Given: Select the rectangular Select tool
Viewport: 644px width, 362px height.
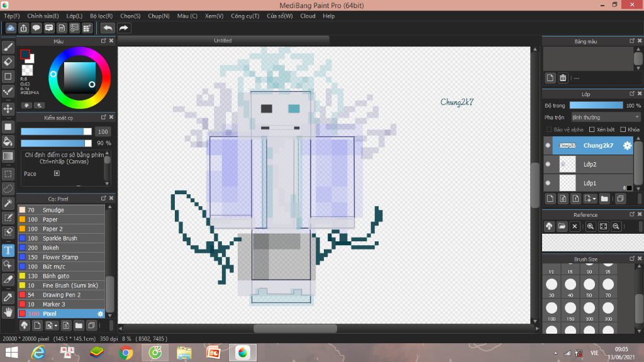Looking at the screenshot, I should [8, 173].
